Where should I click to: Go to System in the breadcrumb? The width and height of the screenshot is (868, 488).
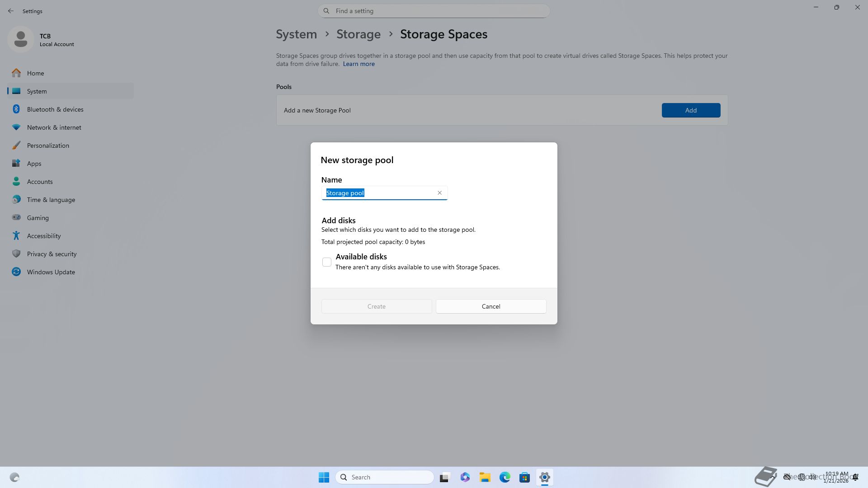tap(296, 34)
